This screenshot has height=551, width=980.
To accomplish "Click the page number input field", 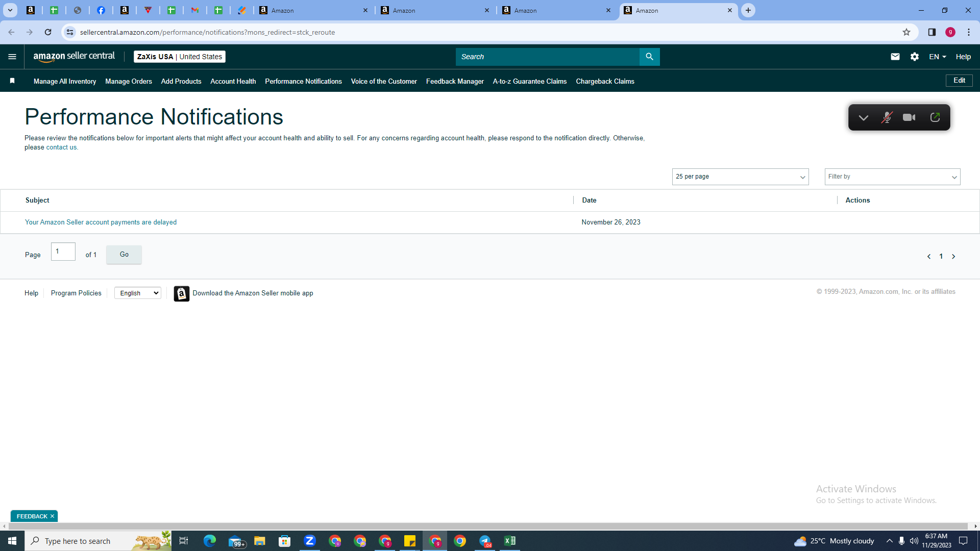I will click(x=63, y=252).
